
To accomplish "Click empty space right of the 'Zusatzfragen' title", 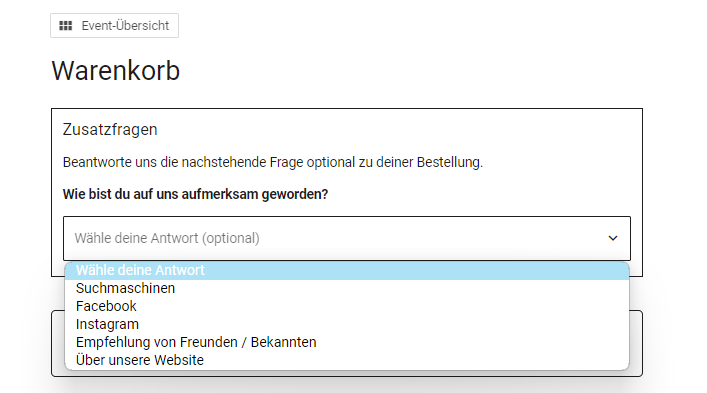I will [397, 130].
